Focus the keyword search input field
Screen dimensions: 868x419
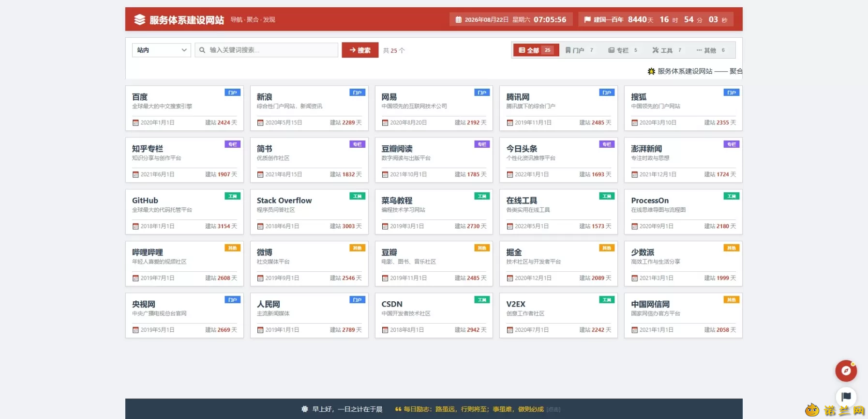tap(267, 50)
